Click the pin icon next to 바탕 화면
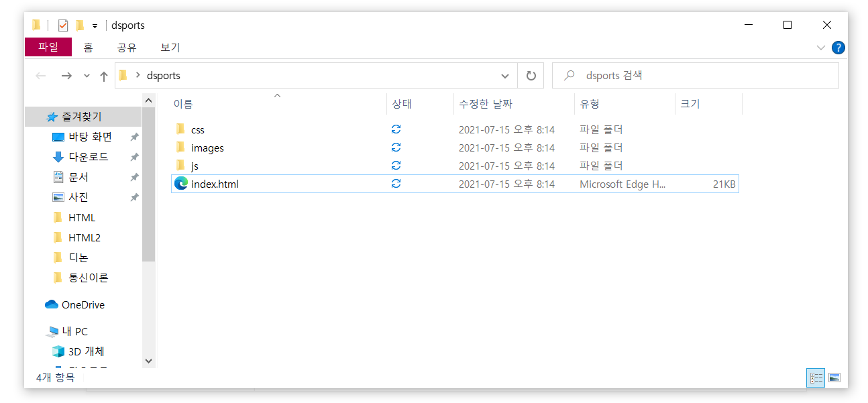Image resolution: width=868 pixels, height=403 pixels. (134, 137)
